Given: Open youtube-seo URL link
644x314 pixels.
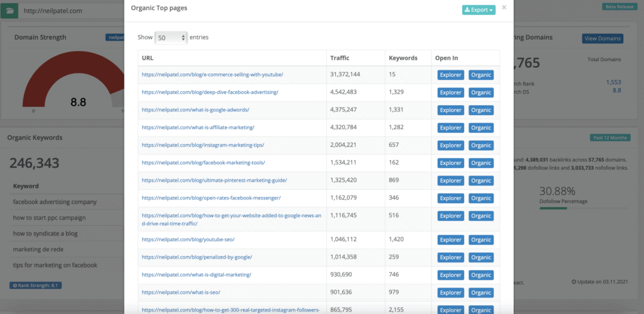Looking at the screenshot, I should (188, 240).
